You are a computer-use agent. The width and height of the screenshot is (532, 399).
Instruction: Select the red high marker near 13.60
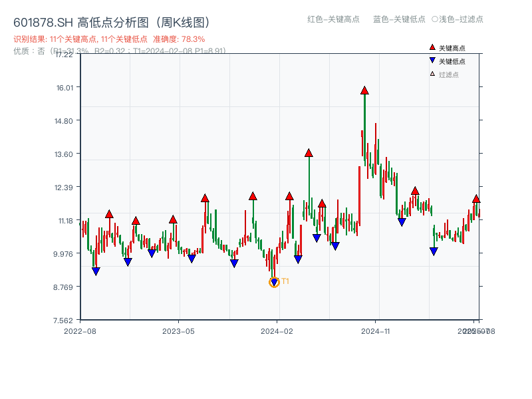coord(309,153)
